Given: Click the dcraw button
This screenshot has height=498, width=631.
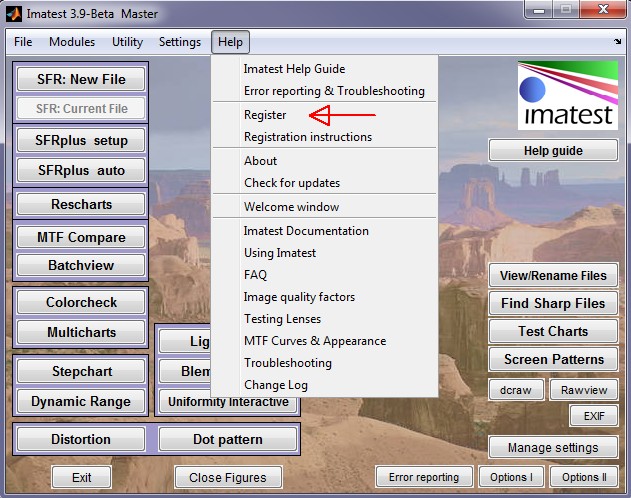Looking at the screenshot, I should pyautogui.click(x=516, y=390).
